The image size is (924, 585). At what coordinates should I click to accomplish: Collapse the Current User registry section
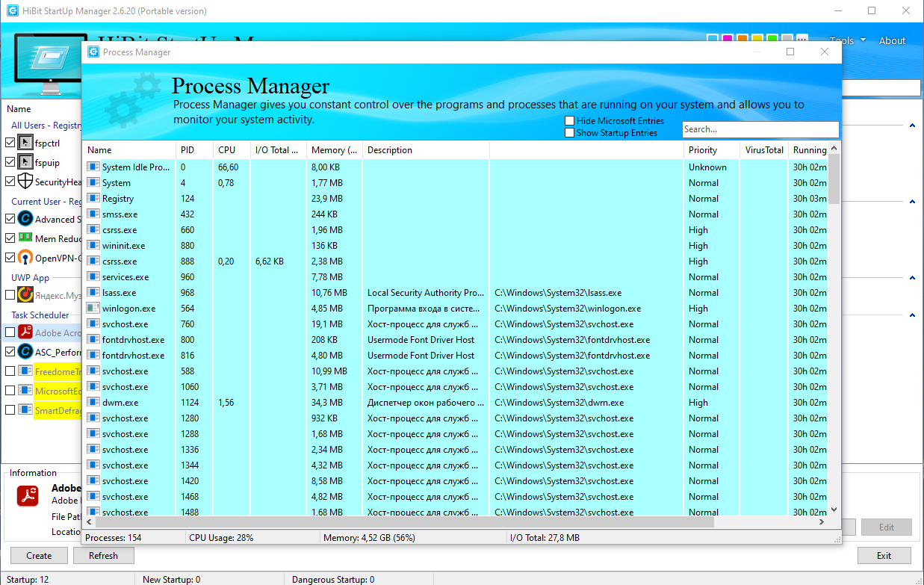(x=912, y=202)
